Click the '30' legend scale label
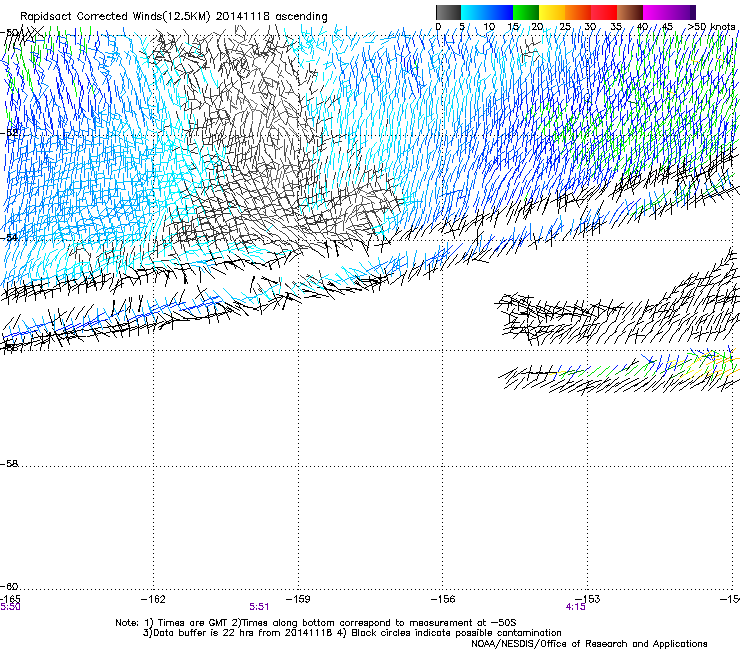The width and height of the screenshot is (740, 650). pos(590,26)
